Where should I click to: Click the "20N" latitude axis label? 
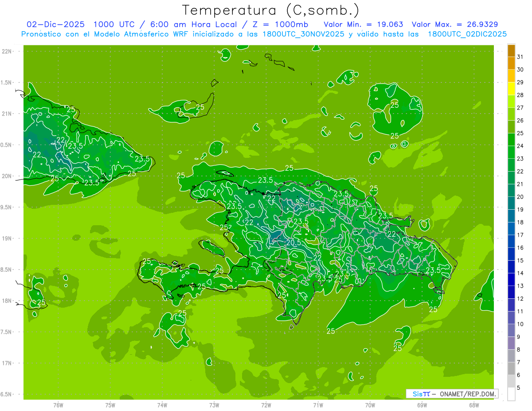coord(7,176)
